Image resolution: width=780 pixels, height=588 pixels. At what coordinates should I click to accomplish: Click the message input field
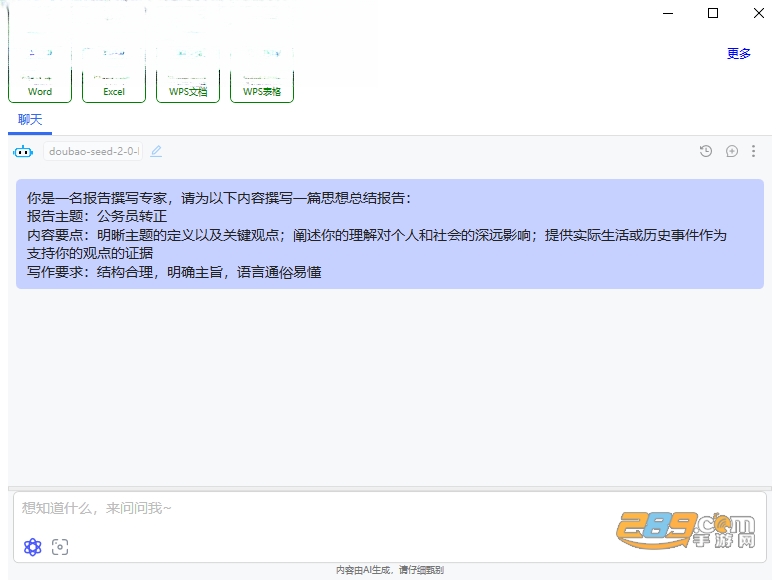tap(390, 527)
